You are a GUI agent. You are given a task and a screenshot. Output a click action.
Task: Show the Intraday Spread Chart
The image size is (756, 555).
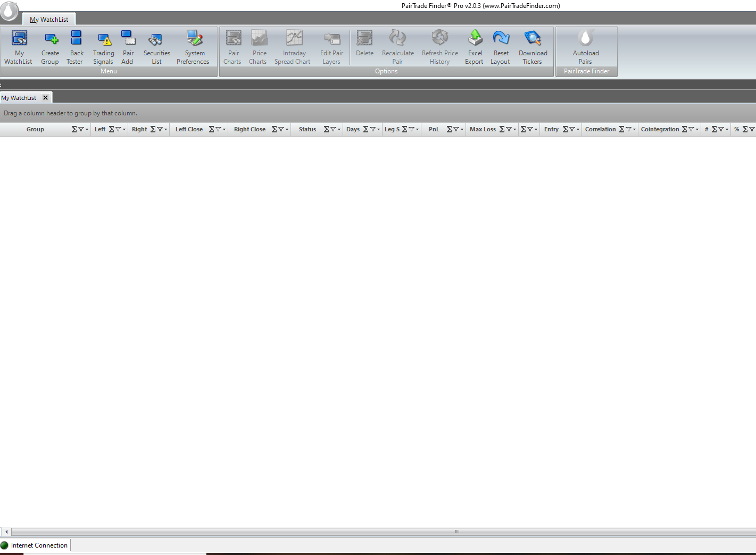(293, 47)
